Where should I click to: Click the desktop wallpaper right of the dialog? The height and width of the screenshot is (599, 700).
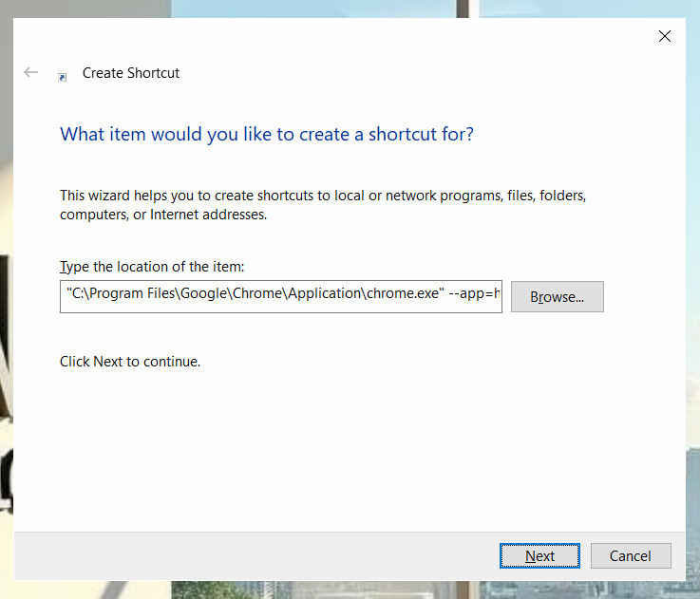[692, 285]
